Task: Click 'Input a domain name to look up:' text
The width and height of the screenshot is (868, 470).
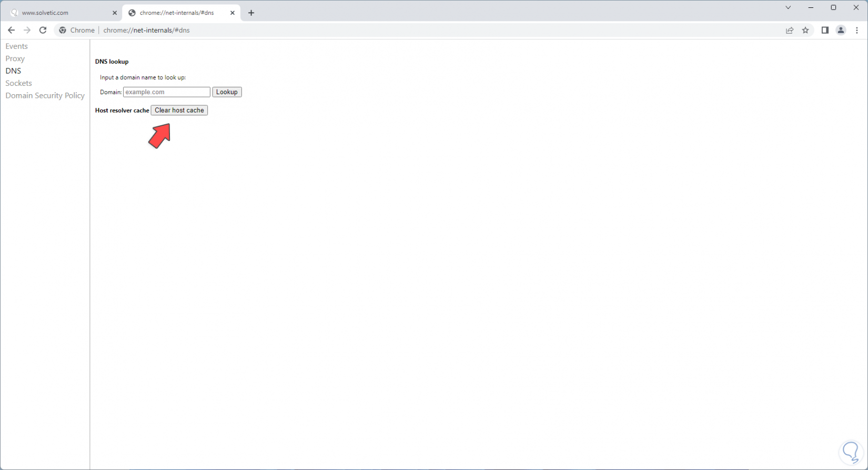Action: (143, 77)
